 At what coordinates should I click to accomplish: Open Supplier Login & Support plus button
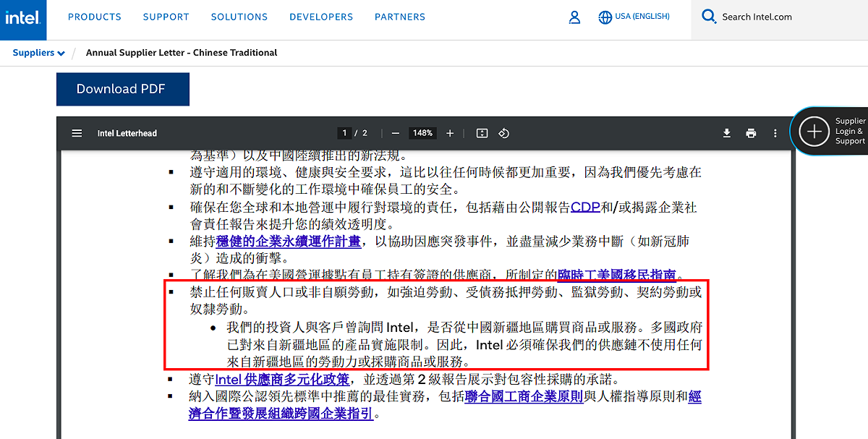tap(814, 131)
